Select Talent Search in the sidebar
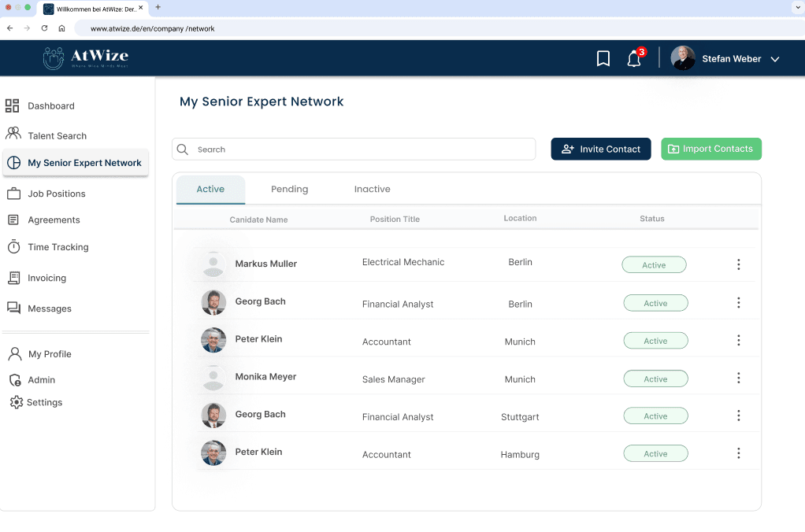The width and height of the screenshot is (805, 532). pyautogui.click(x=55, y=135)
